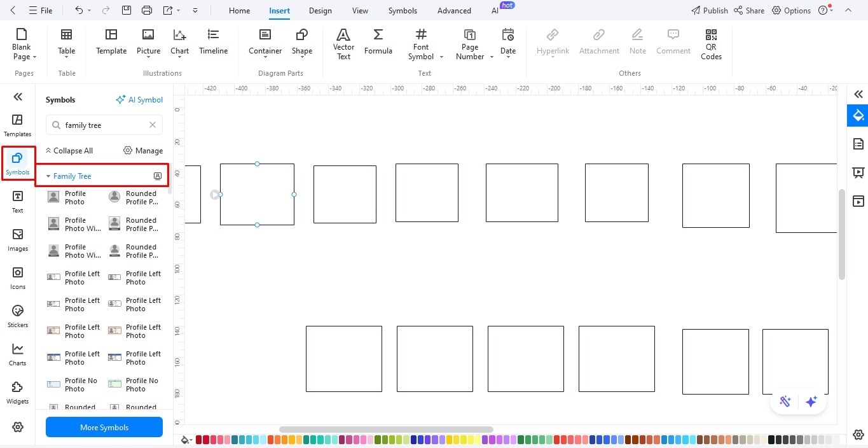Click the More Symbols button

pos(104,427)
